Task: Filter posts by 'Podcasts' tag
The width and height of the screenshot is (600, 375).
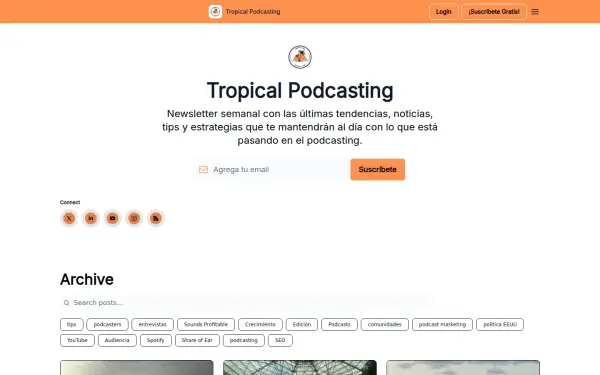Action: pos(339,324)
